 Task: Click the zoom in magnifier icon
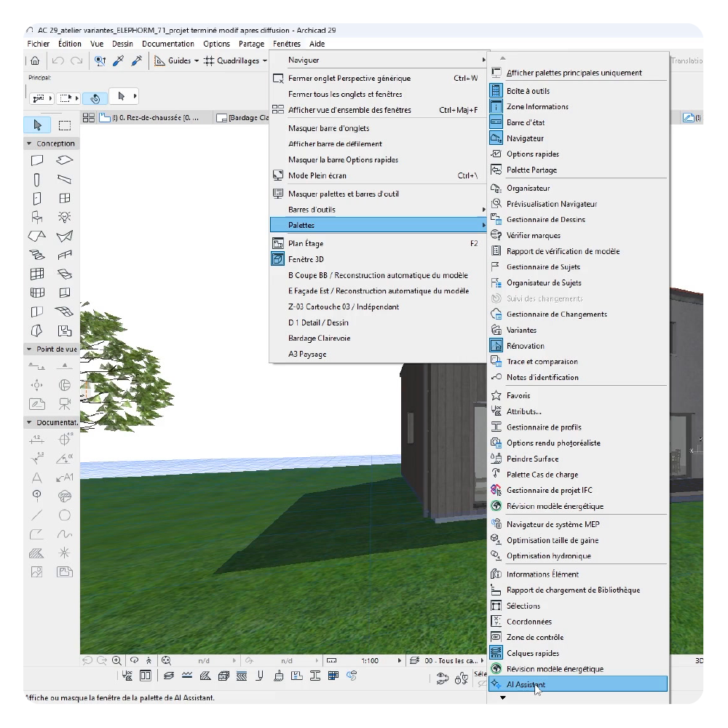116,661
